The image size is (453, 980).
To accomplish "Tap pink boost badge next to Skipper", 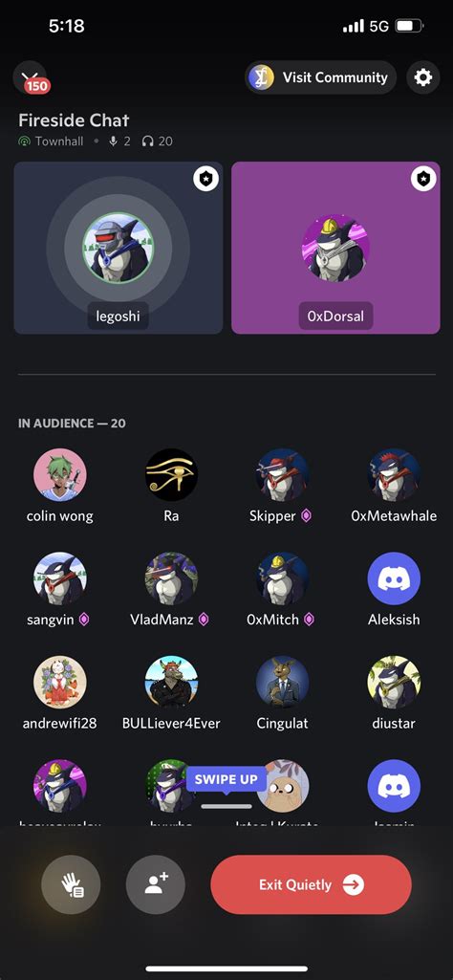I will [x=306, y=516].
